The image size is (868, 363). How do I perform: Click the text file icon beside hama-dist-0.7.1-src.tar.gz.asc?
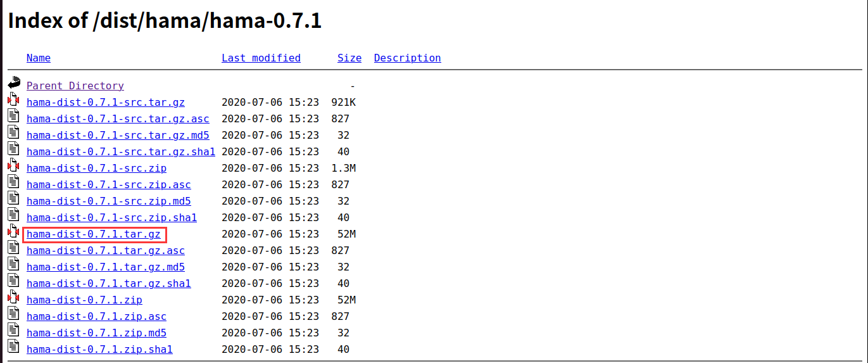click(14, 115)
